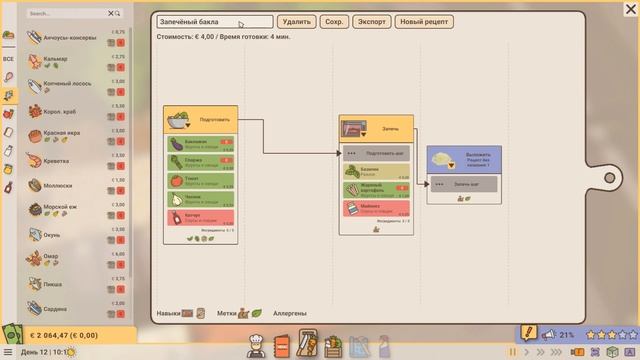Set game speed to triple arrows

[556, 352]
